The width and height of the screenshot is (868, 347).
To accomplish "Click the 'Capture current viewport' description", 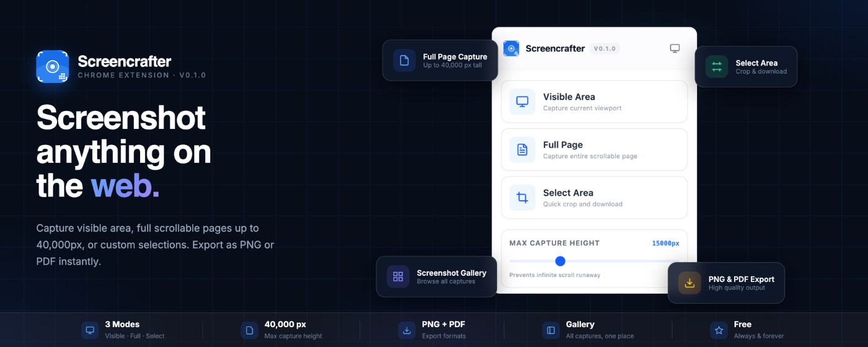I will [x=582, y=108].
